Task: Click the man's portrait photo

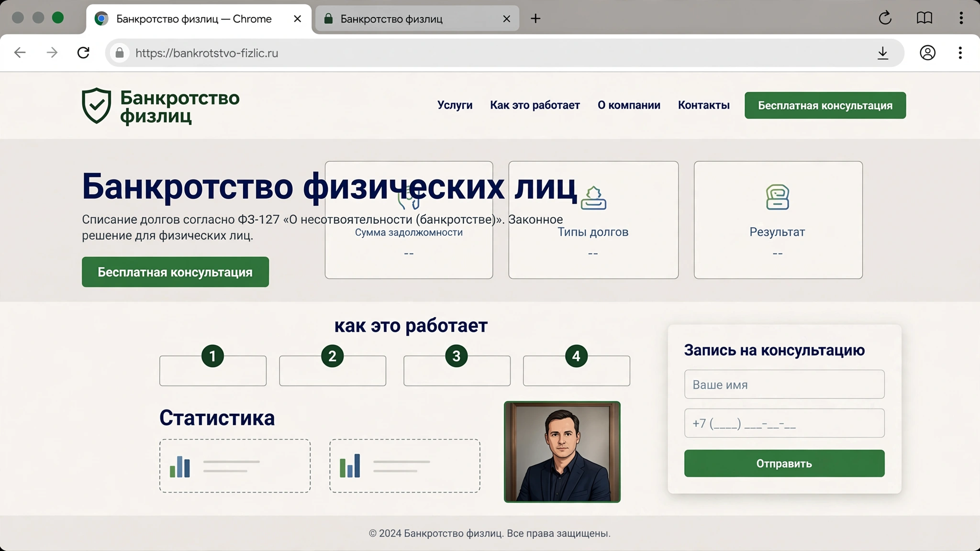Action: (562, 452)
